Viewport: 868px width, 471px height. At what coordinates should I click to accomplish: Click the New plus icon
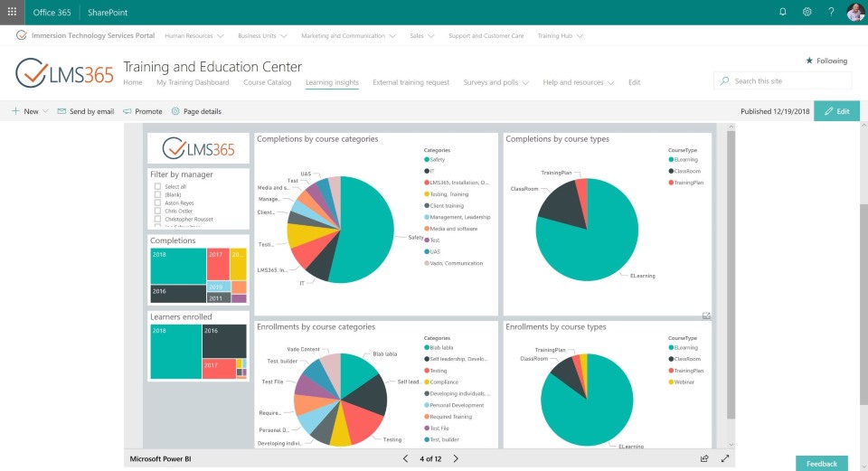[x=15, y=111]
